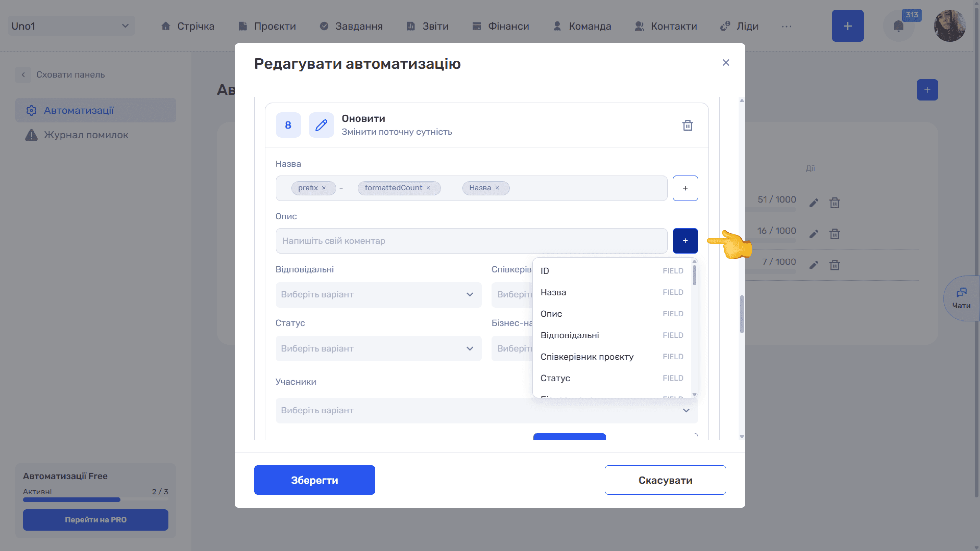The width and height of the screenshot is (980, 551).
Task: Click Перейти на PRO button
Action: tap(95, 520)
